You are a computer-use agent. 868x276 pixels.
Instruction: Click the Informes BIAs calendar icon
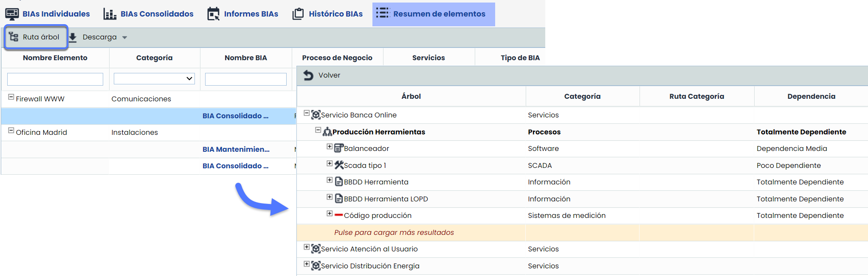[213, 14]
